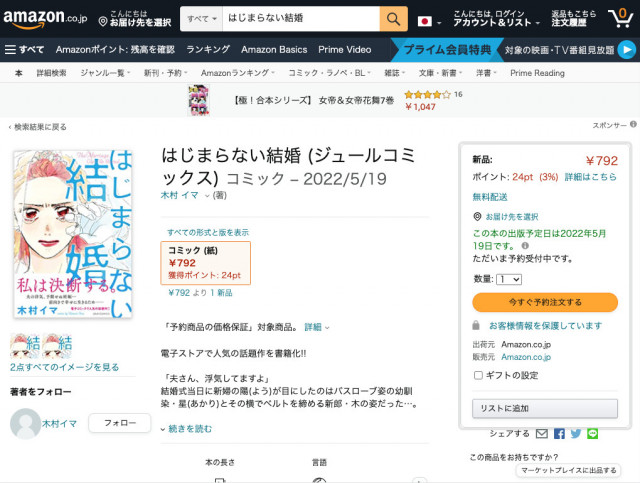The width and height of the screenshot is (640, 483).
Task: Share on Facebook icon
Action: [559, 434]
